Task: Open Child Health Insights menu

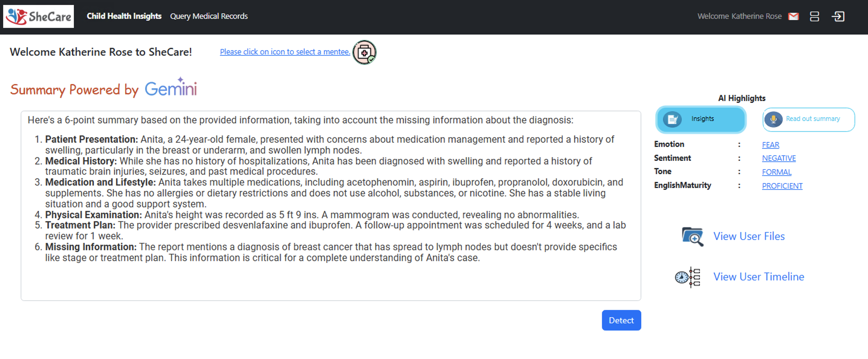Action: point(124,16)
